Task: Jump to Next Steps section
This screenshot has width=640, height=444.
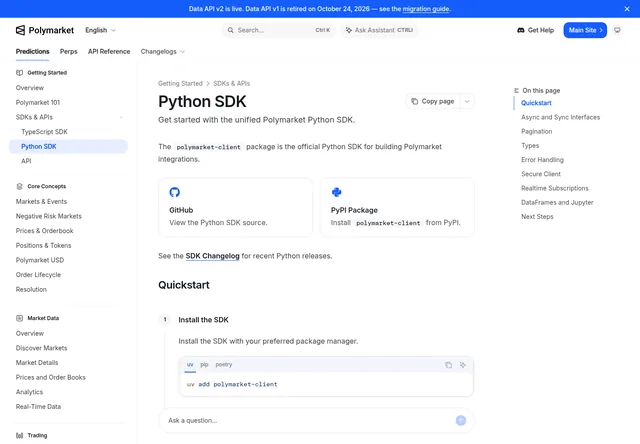Action: click(x=537, y=217)
